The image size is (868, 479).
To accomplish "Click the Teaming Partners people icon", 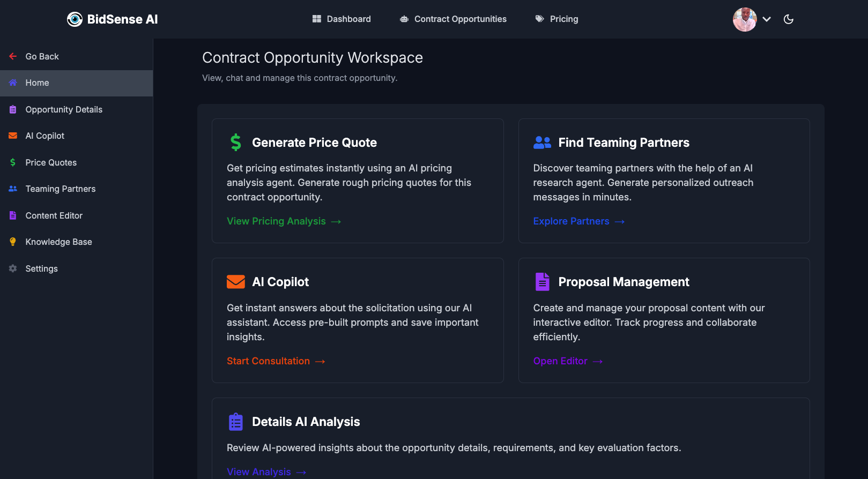I will click(12, 189).
